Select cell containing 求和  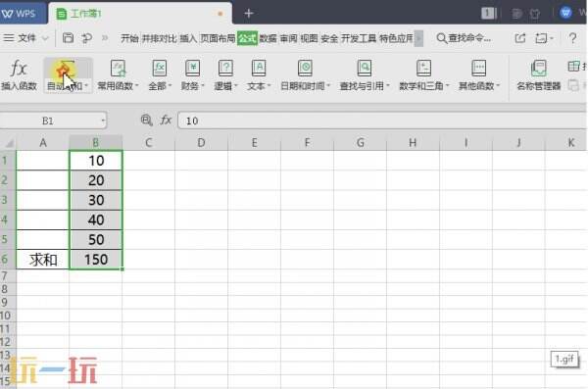pyautogui.click(x=43, y=260)
